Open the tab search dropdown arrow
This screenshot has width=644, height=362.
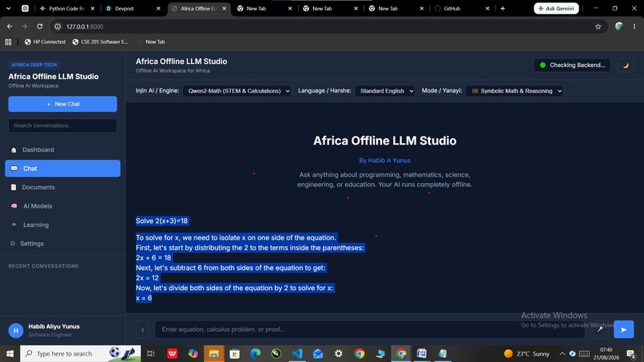[x=8, y=8]
